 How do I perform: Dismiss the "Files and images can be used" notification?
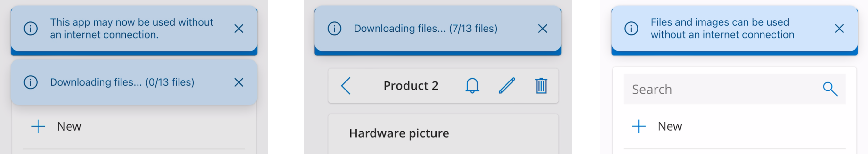pos(839,29)
